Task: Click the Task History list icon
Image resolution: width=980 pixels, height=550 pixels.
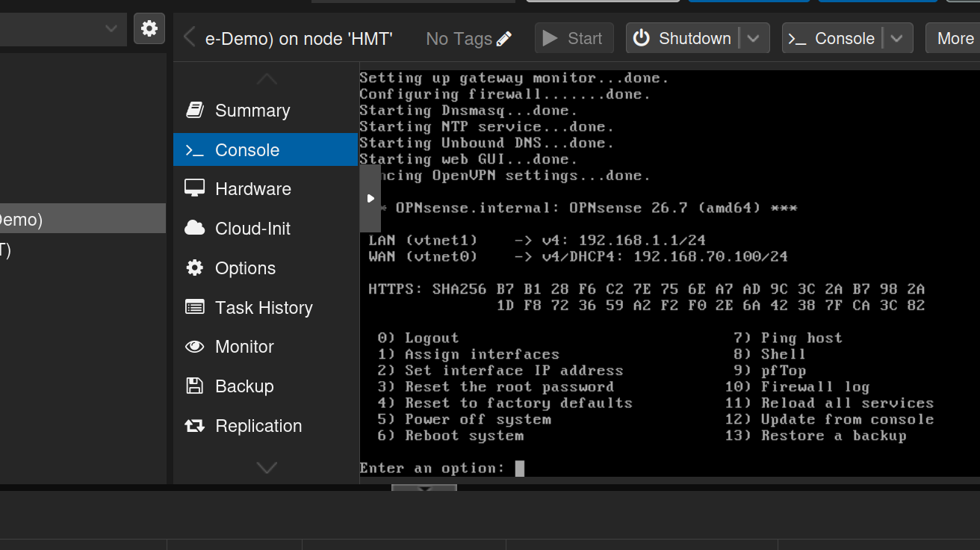Action: (195, 307)
